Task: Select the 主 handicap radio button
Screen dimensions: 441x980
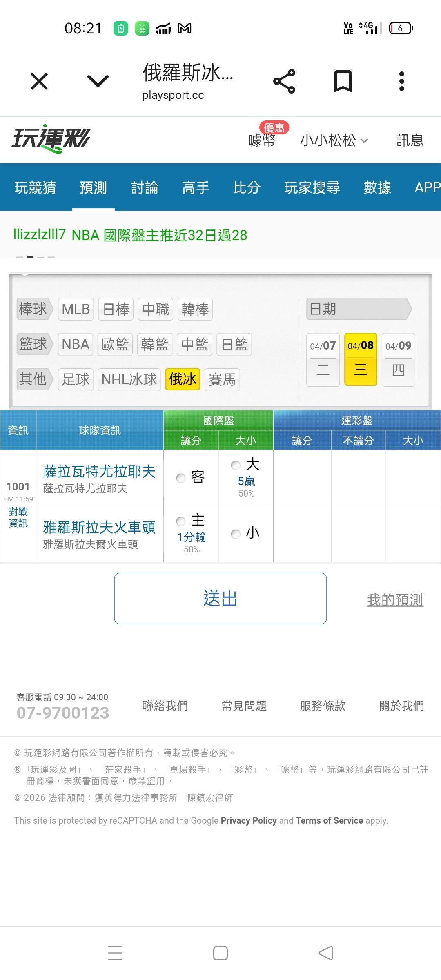Action: 181,521
